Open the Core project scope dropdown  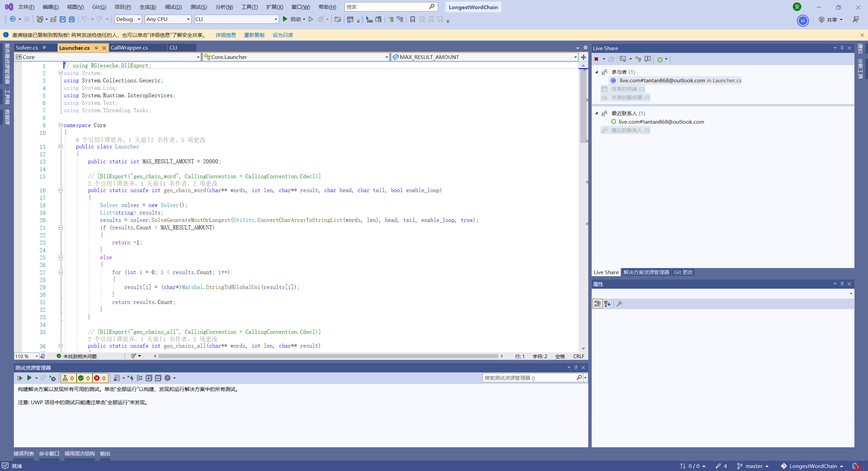tap(108, 57)
